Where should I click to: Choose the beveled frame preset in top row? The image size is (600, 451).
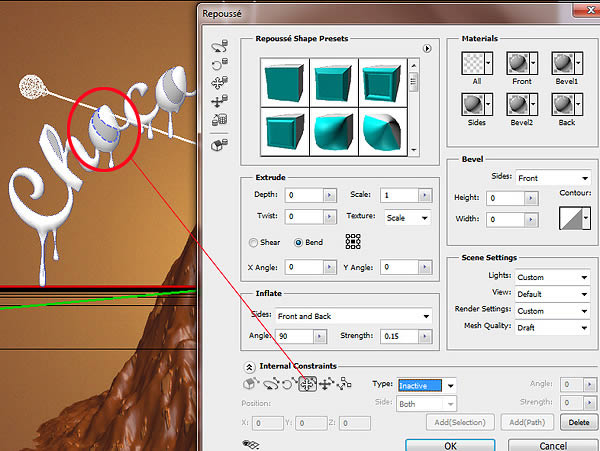383,83
